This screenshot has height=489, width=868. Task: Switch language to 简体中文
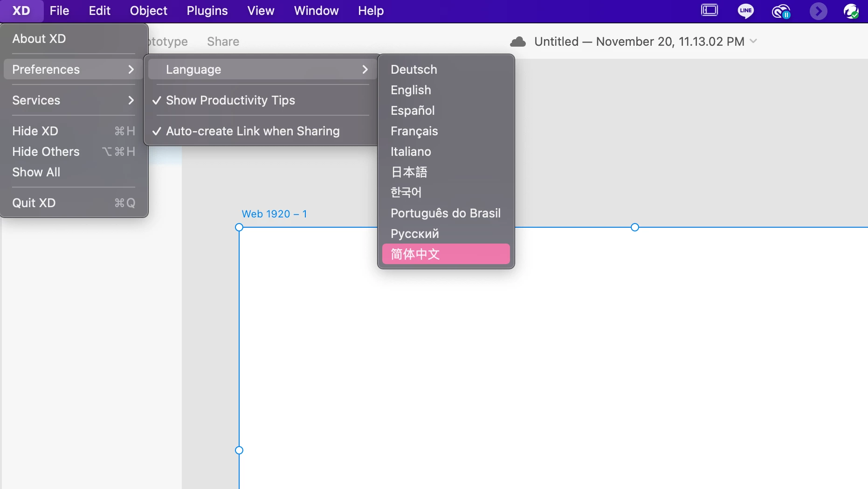[446, 254]
